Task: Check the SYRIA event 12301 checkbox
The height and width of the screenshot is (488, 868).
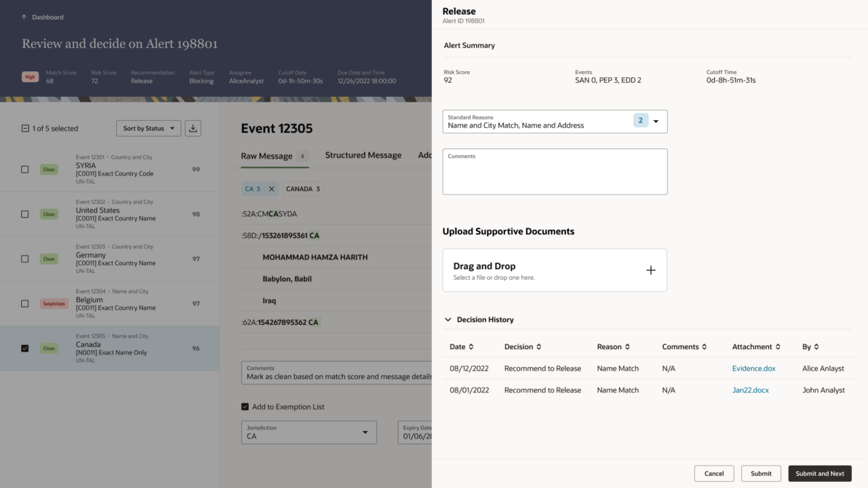Action: (x=25, y=169)
